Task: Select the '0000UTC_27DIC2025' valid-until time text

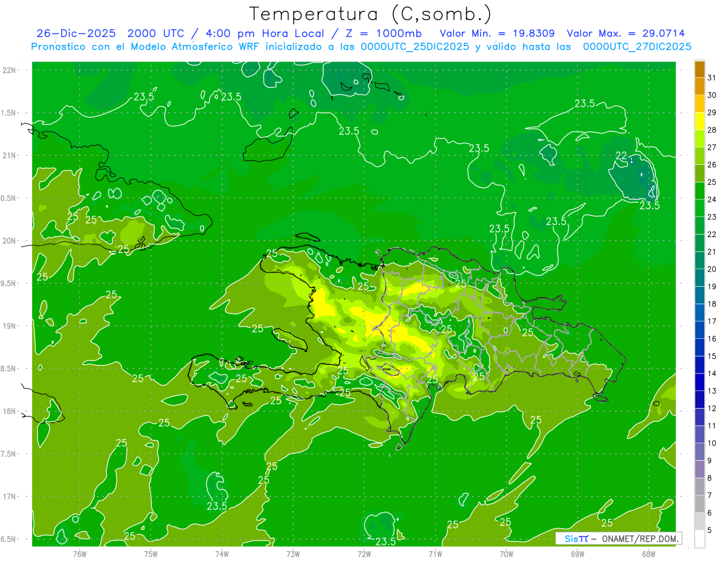Action: [637, 47]
